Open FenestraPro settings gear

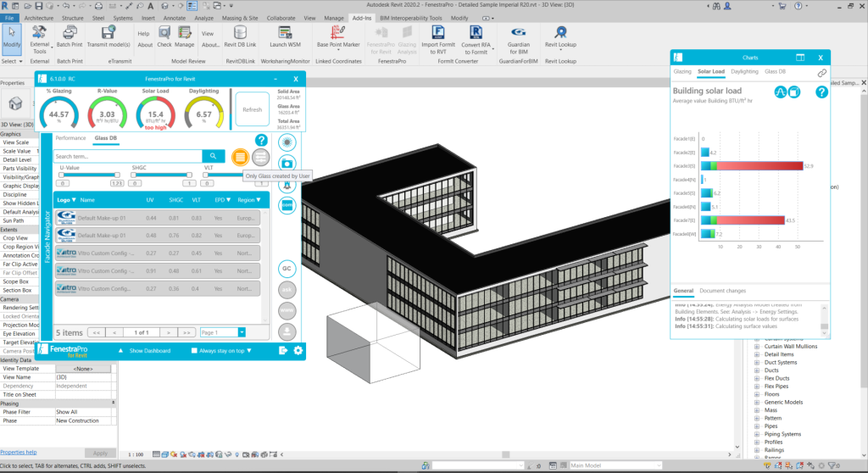pos(298,351)
